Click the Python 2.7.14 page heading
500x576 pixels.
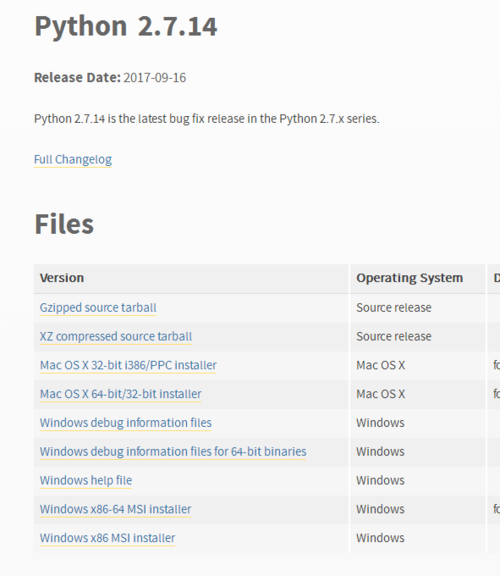coord(126,26)
